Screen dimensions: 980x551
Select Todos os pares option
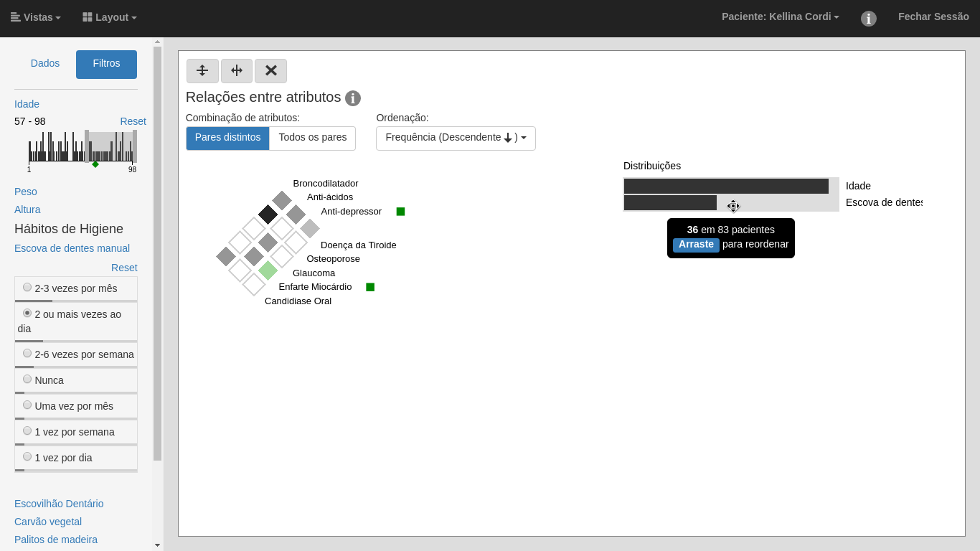tap(312, 138)
